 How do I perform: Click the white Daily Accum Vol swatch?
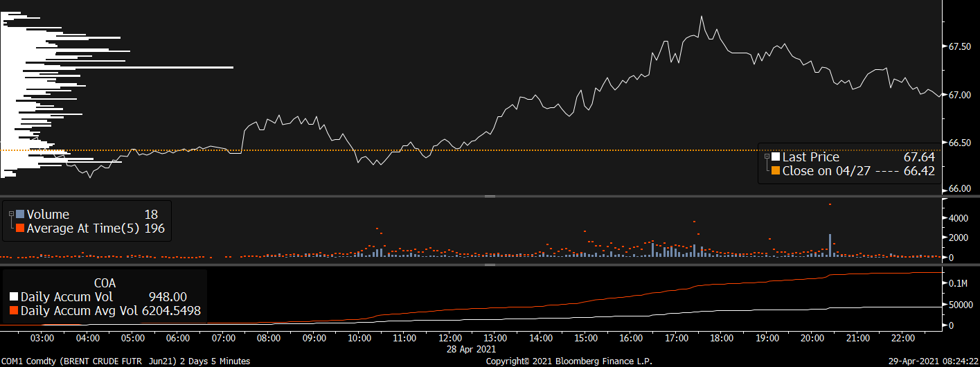click(x=14, y=297)
